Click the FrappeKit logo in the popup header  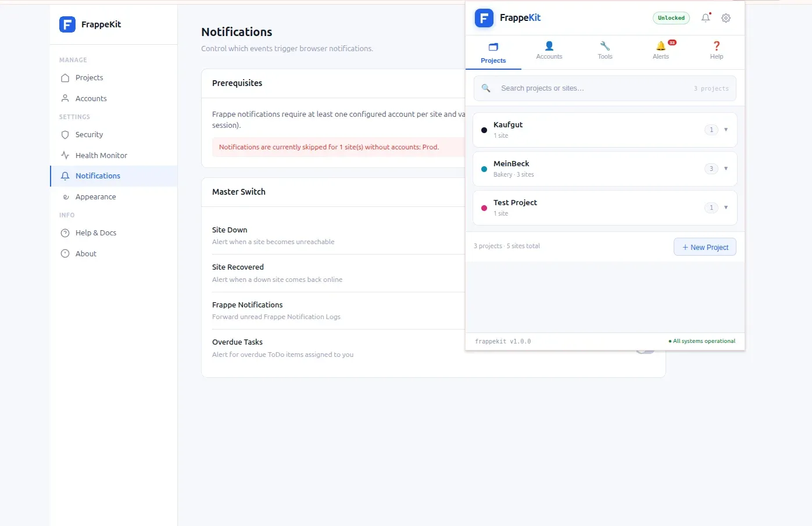(x=484, y=18)
